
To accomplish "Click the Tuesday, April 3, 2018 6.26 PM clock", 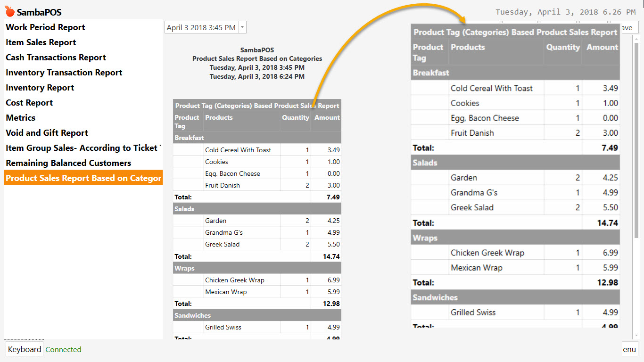I will point(565,12).
